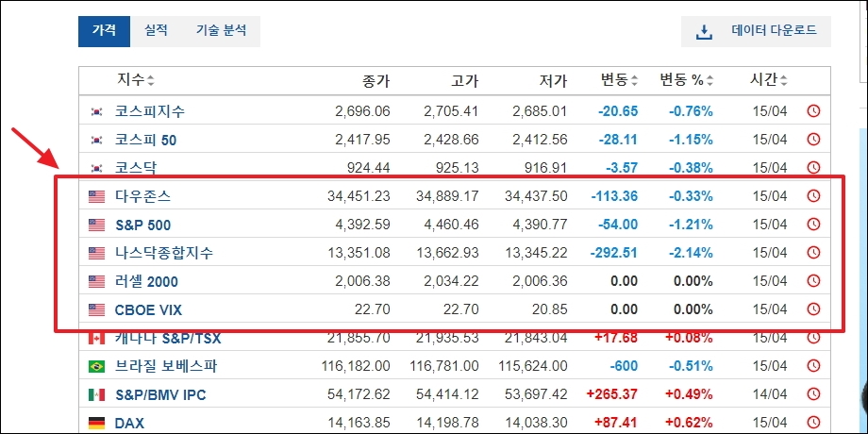This screenshot has width=868, height=434.
Task: Open the 기술 분석 tab
Action: (221, 31)
